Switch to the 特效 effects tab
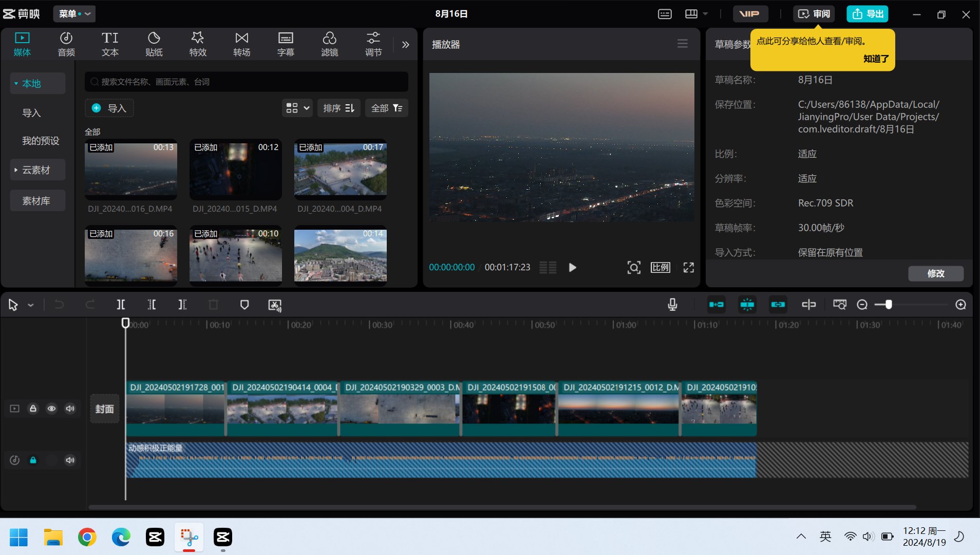Screen dimensions: 980x555 198,44
